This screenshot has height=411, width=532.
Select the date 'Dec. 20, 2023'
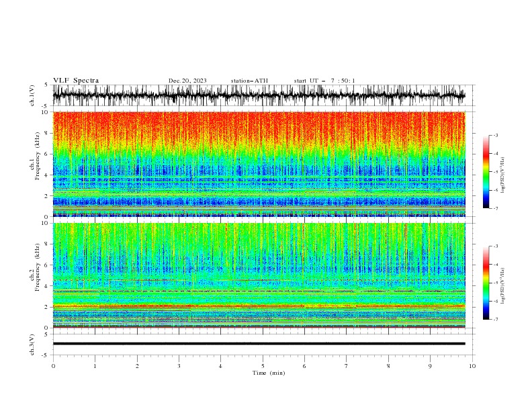coord(187,81)
